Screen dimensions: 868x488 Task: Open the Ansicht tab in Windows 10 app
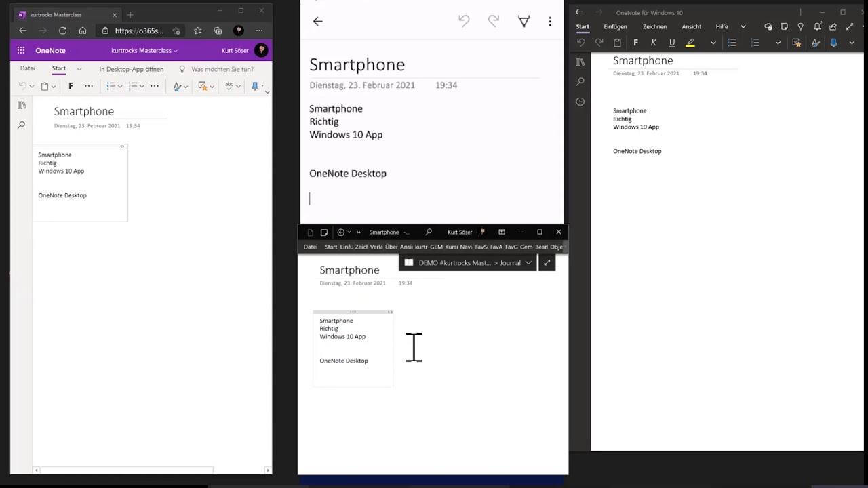[x=692, y=26]
